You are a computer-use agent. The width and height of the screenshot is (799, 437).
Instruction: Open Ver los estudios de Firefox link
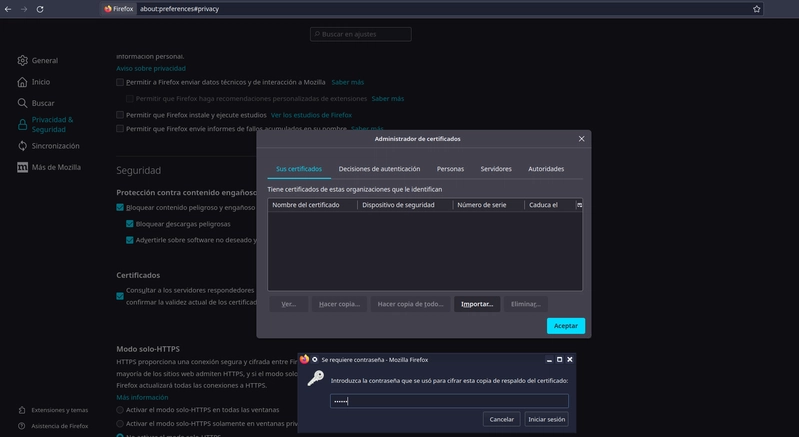(311, 115)
